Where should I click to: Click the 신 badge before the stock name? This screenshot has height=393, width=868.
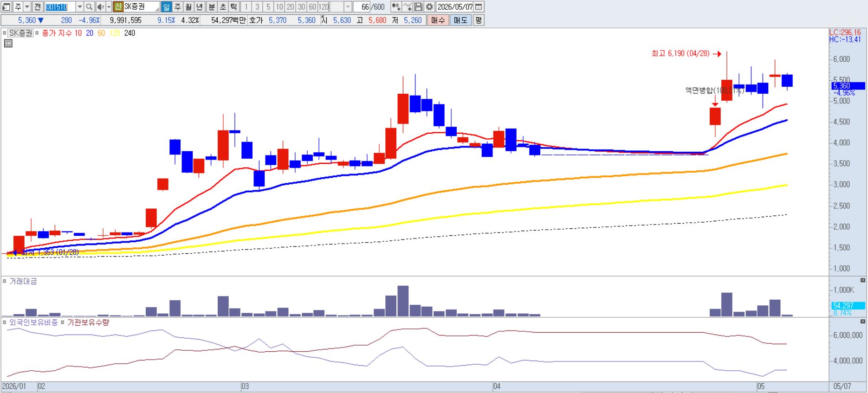click(x=118, y=7)
